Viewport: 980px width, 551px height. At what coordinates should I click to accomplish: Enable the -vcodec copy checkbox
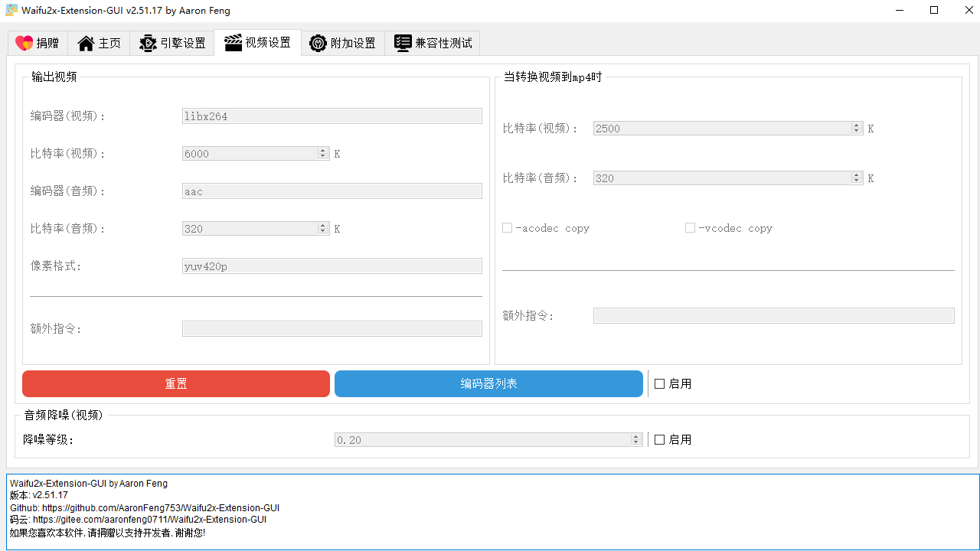pos(690,227)
